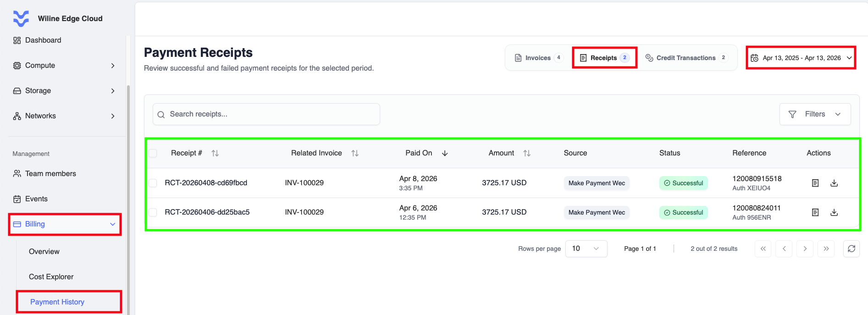This screenshot has height=315, width=868.
Task: Switch to the Invoices tab
Action: 538,58
